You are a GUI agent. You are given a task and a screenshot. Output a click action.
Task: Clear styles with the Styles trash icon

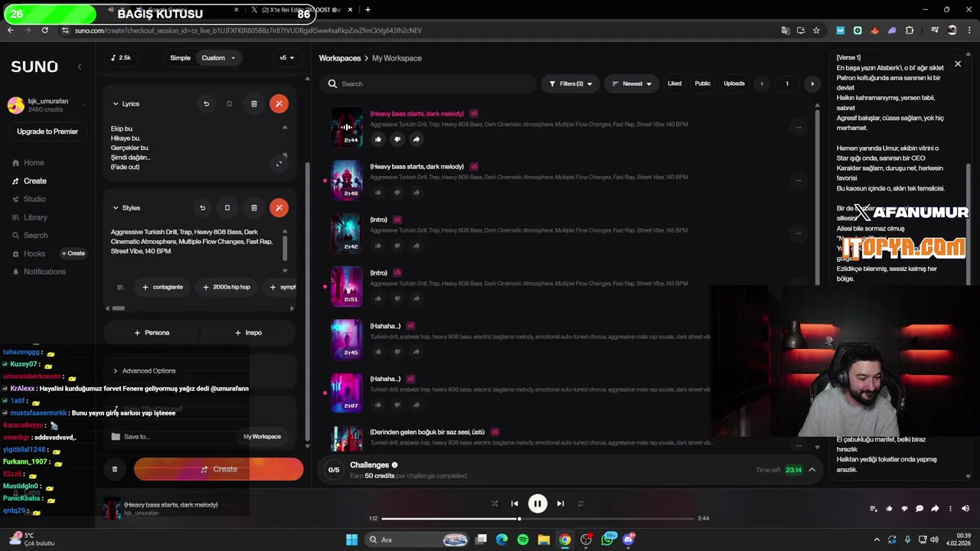coord(254,207)
